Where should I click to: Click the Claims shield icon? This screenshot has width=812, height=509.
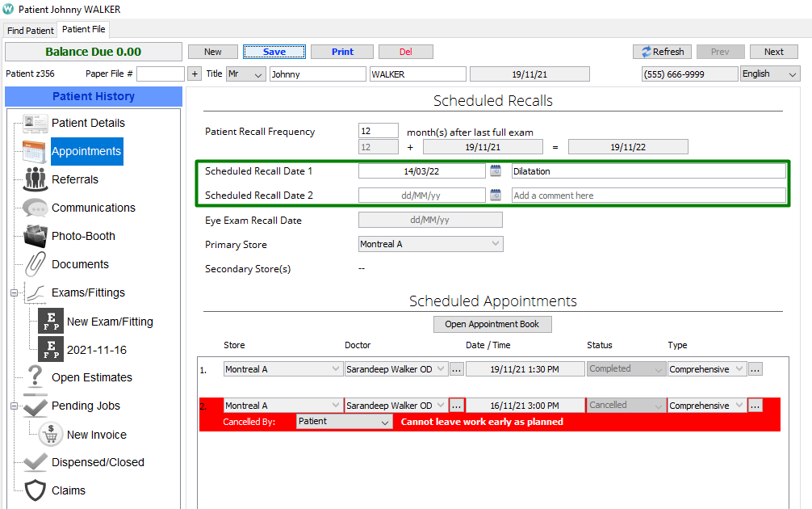tap(36, 490)
